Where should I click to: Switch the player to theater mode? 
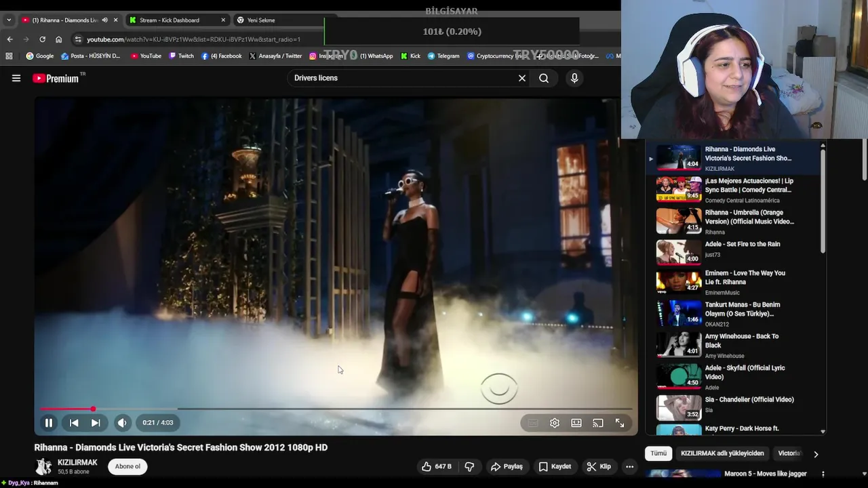[x=576, y=423]
